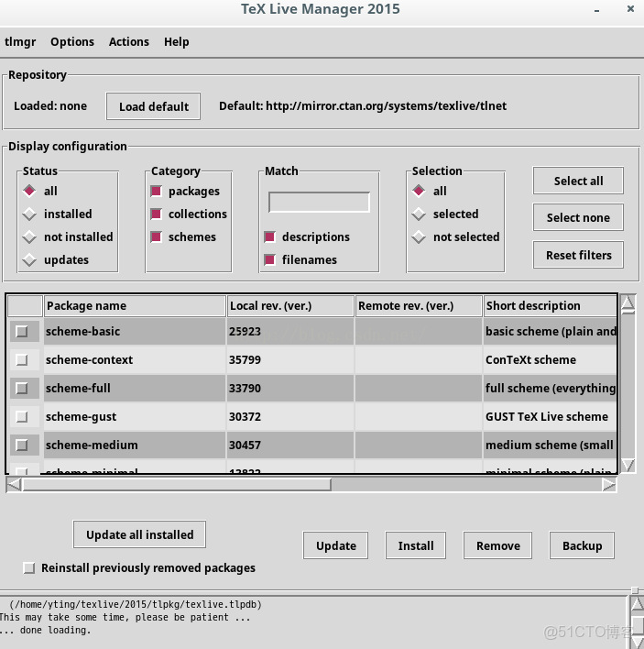644x649 pixels.
Task: Select Selection all radio button
Action: [x=419, y=191]
